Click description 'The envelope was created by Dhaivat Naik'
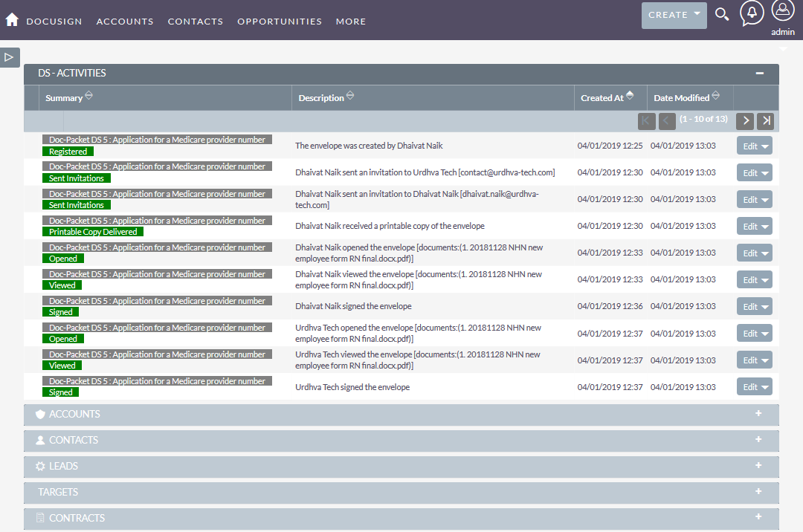The height and width of the screenshot is (532, 803). tap(369, 146)
